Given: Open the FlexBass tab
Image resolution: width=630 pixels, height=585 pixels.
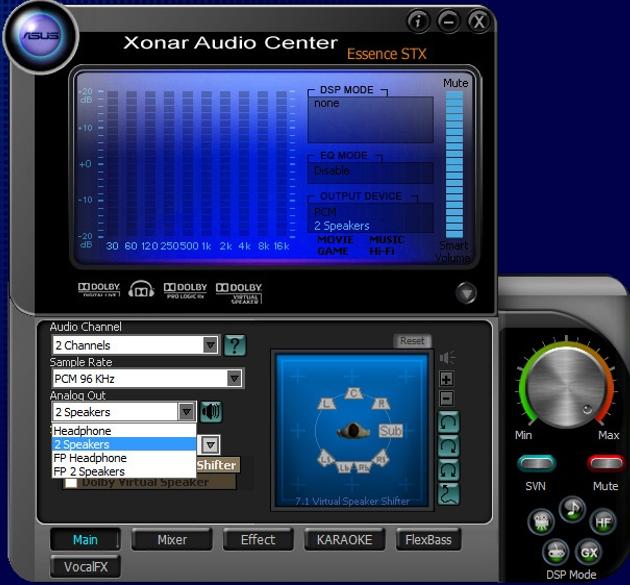Looking at the screenshot, I should point(428,539).
